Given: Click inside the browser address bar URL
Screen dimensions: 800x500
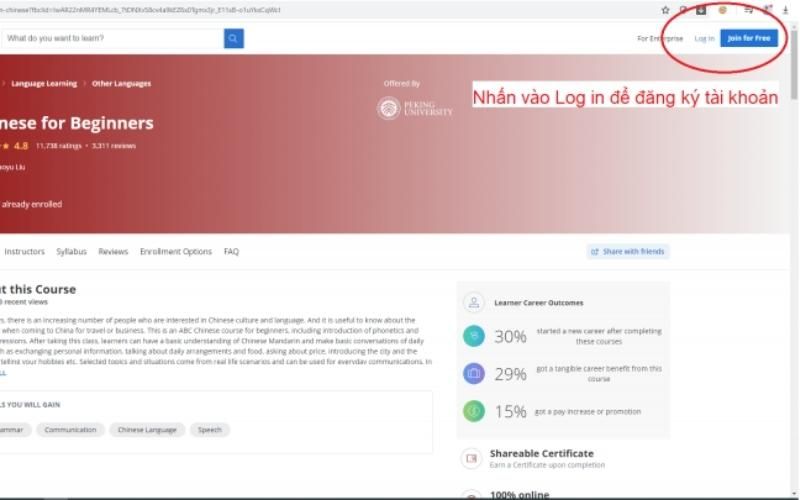Looking at the screenshot, I should point(140,10).
